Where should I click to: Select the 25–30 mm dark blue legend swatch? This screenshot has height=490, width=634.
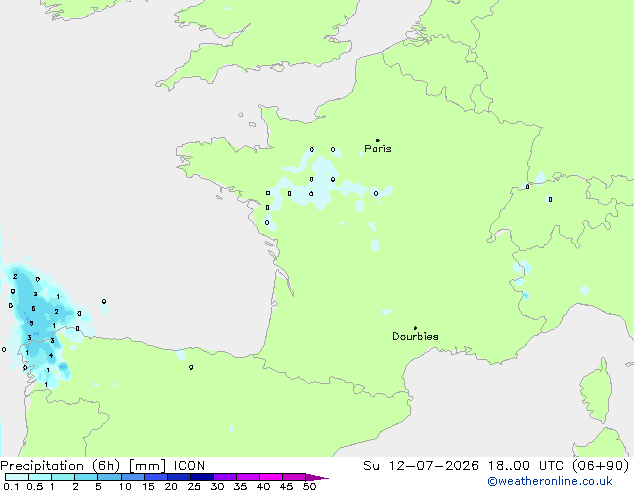pos(202,477)
